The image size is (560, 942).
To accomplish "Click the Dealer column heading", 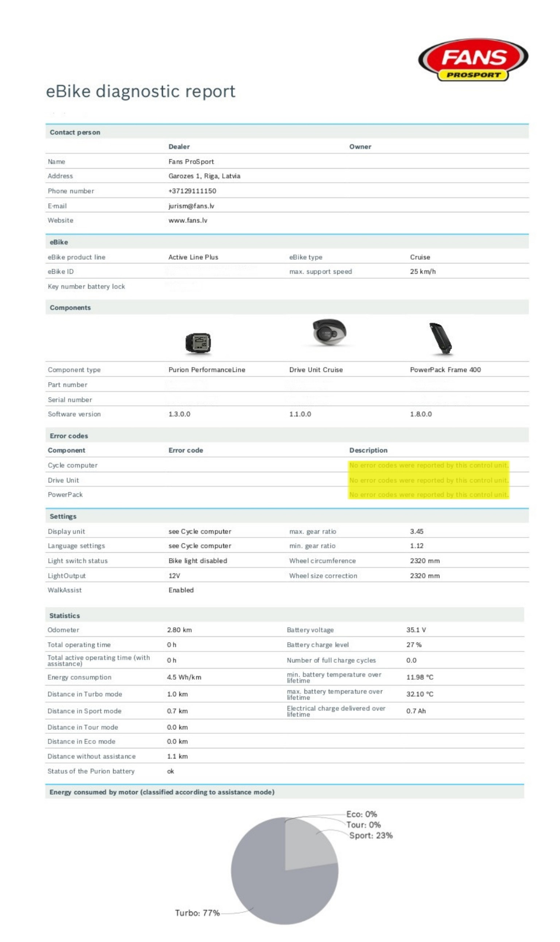I will [179, 147].
